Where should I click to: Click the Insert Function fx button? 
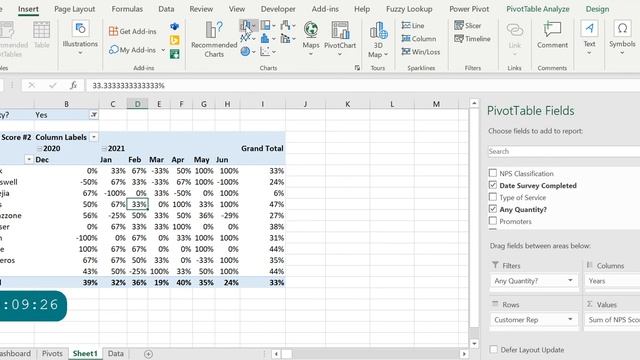click(73, 85)
